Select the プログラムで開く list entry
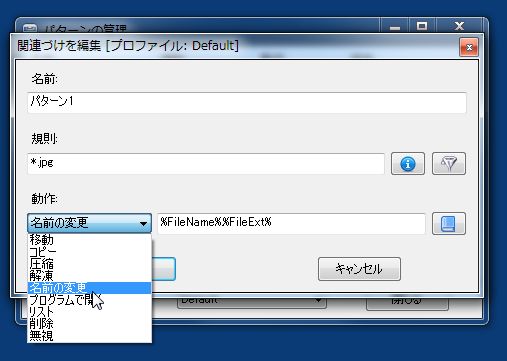507x361 pixels. [89, 300]
